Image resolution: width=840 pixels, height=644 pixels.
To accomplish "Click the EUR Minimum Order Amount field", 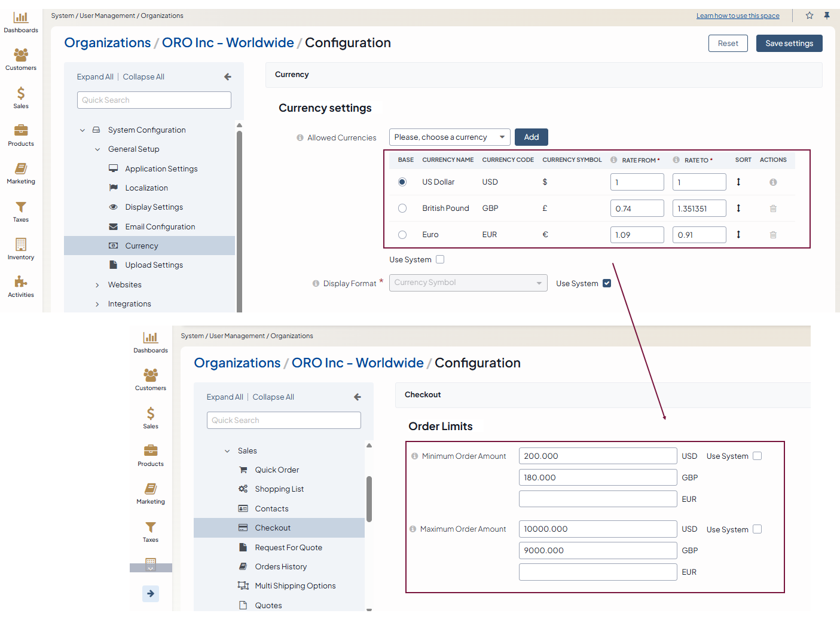I will tap(597, 499).
